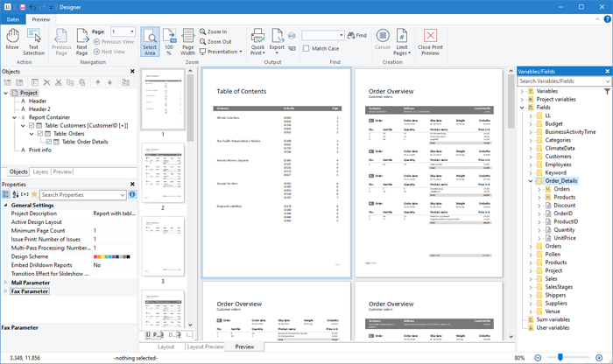Cut object using scissors icon
Image resolution: width=613 pixels, height=364 pixels.
(x=59, y=82)
